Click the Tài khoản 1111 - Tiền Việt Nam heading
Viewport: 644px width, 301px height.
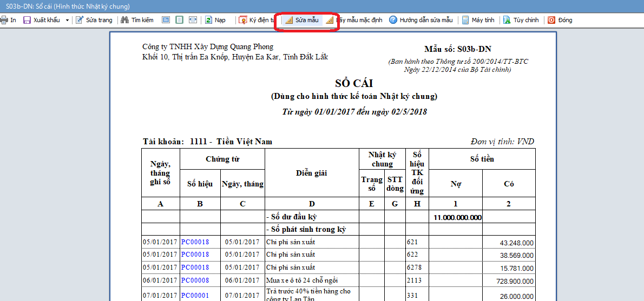click(207, 142)
